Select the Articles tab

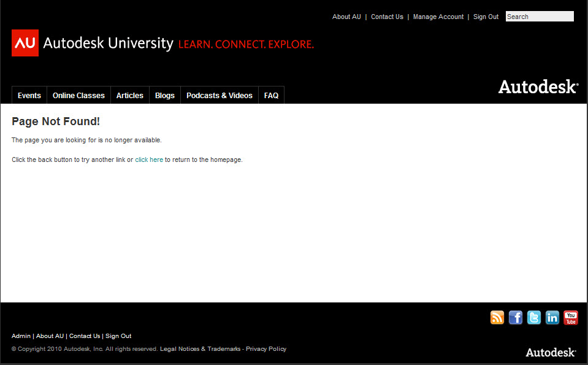(129, 95)
